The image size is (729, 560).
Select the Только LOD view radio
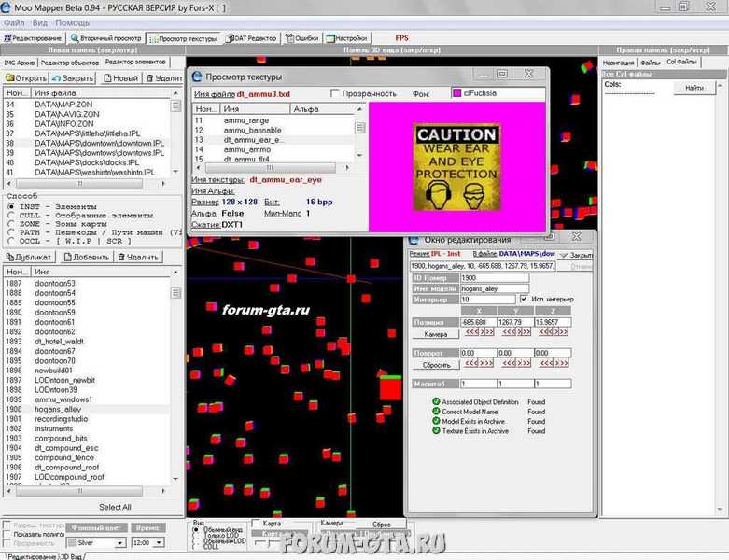[x=196, y=536]
